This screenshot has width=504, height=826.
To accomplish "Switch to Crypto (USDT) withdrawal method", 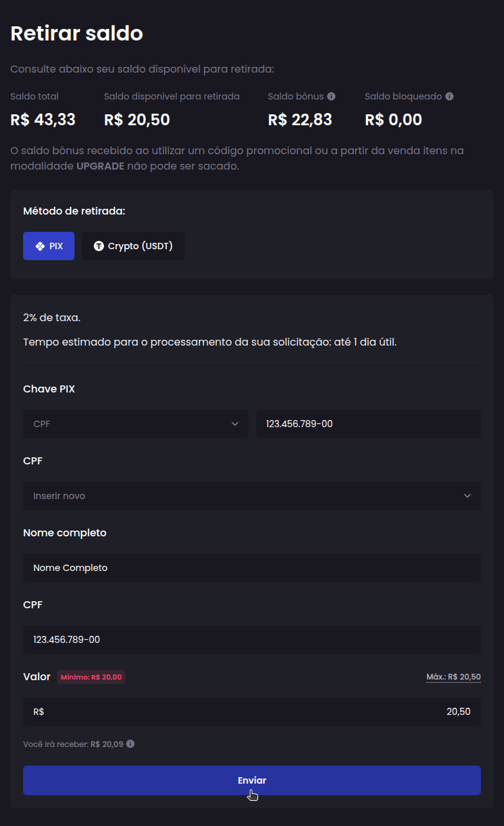I will coord(134,246).
